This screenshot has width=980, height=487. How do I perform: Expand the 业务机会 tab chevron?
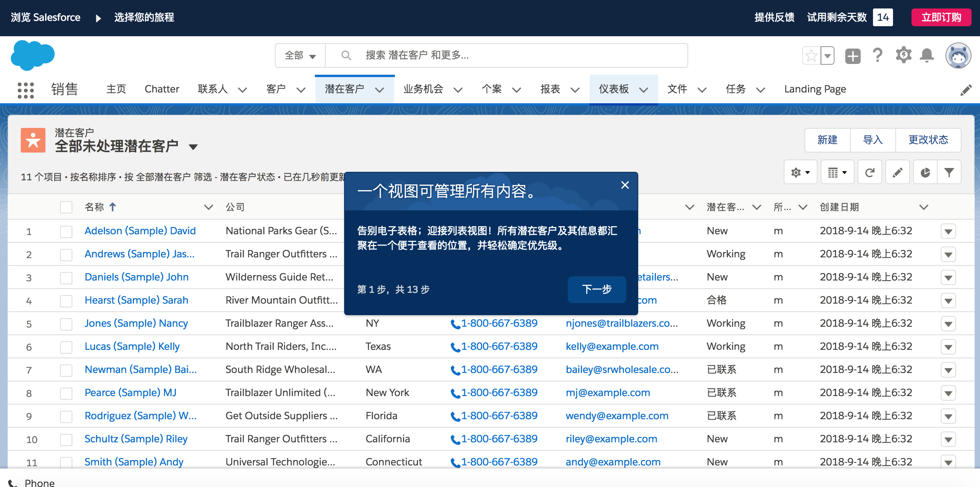(x=458, y=90)
